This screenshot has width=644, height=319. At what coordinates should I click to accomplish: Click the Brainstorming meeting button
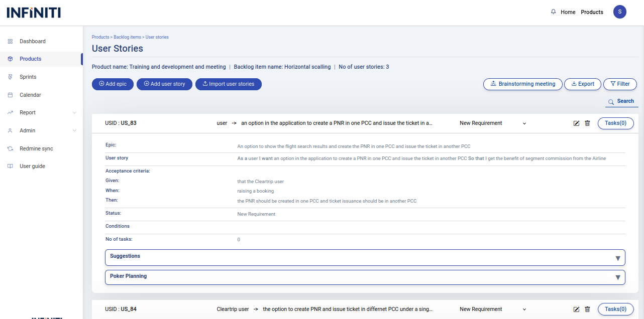tap(522, 84)
